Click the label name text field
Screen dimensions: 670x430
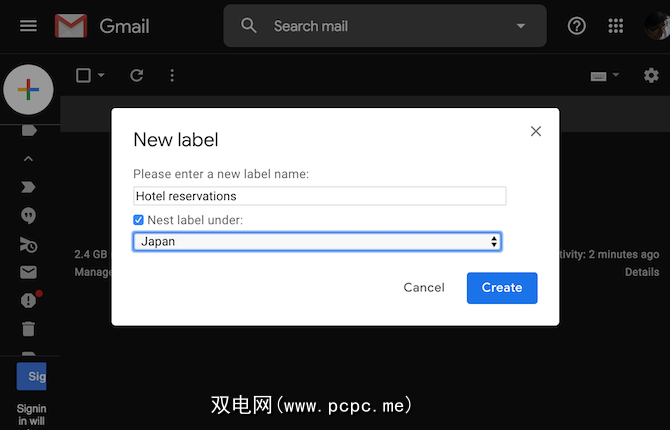320,196
